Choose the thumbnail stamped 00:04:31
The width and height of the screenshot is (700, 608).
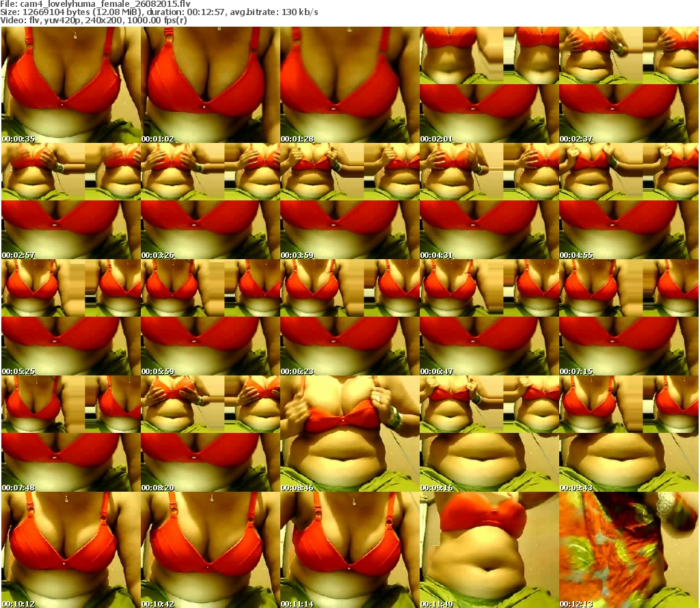[489, 201]
